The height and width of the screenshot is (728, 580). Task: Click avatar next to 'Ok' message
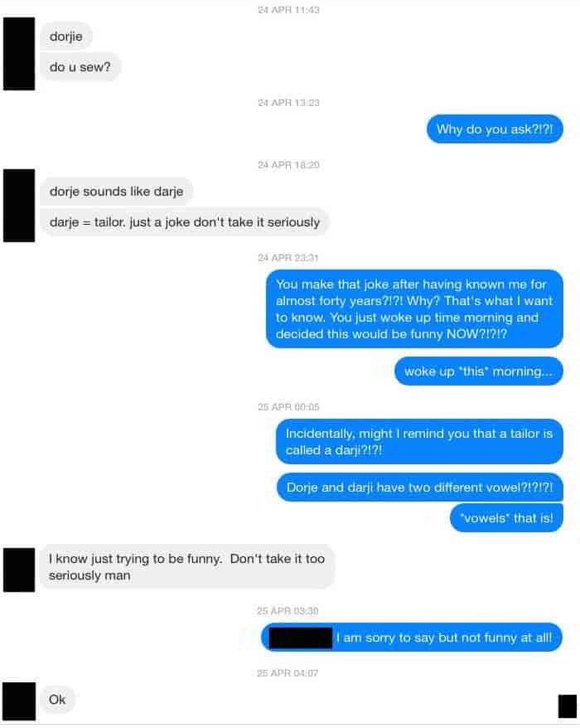(x=19, y=701)
